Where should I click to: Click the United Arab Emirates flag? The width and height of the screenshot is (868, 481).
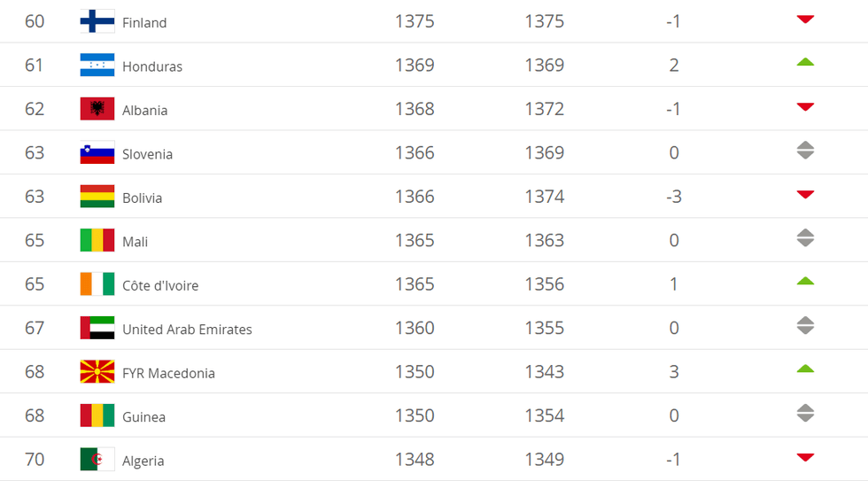pos(97,329)
